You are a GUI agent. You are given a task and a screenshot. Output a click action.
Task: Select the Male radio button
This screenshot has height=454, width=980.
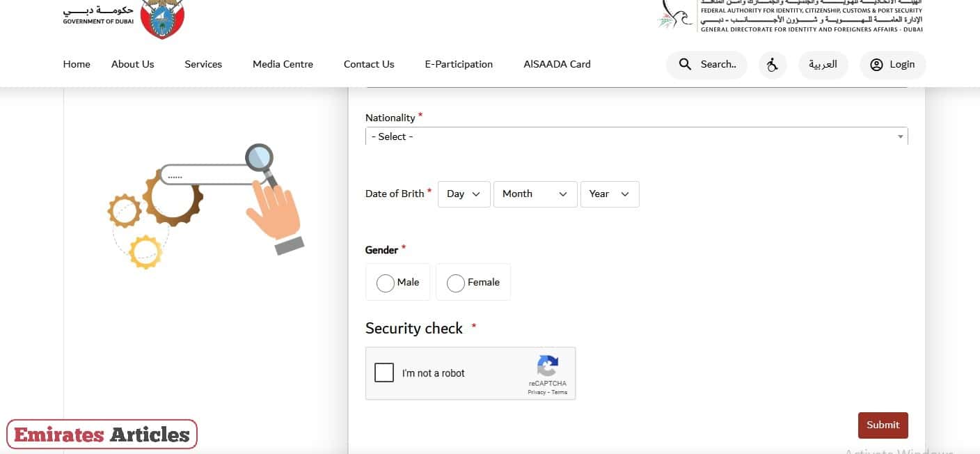385,283
